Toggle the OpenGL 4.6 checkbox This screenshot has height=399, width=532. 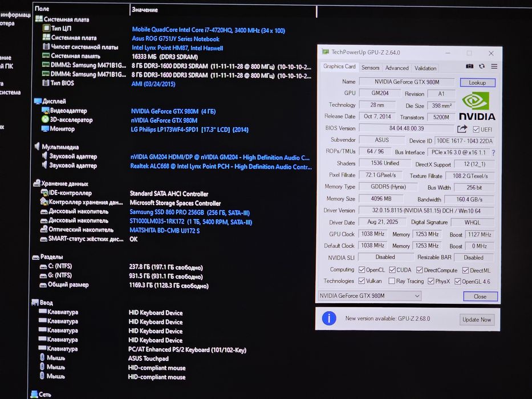pyautogui.click(x=458, y=281)
